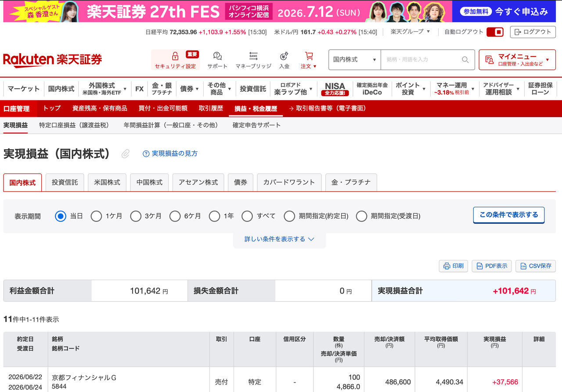562x392 pixels.
Task: Switch to the 金・プラチナ tab
Action: (x=351, y=182)
